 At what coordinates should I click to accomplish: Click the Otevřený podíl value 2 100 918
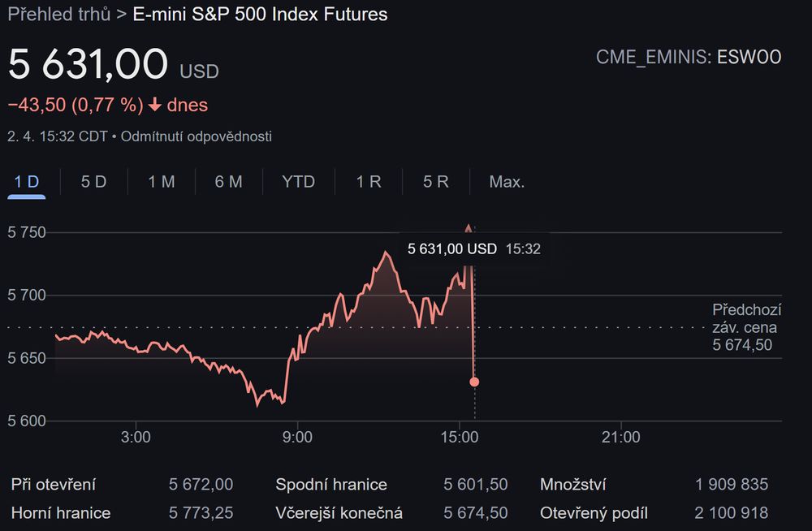pos(731,512)
